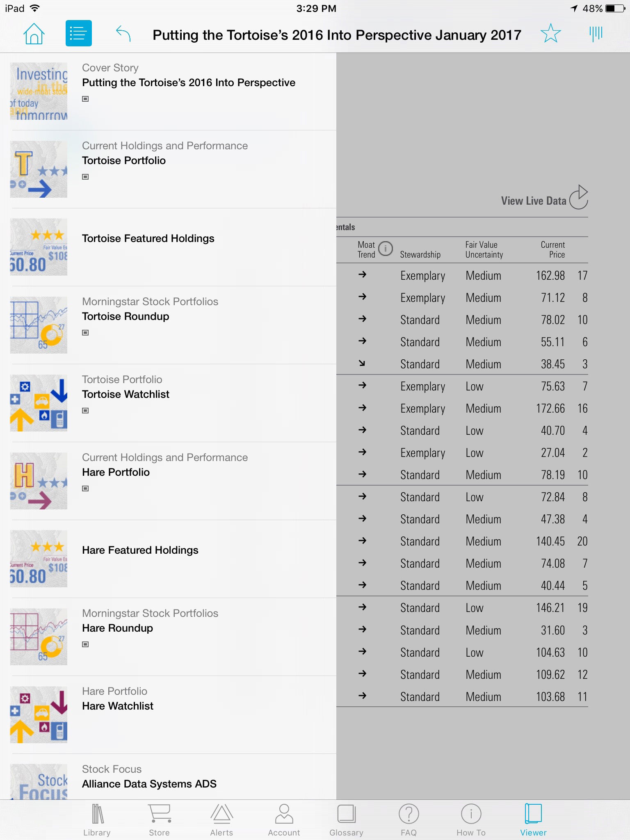
Task: Select 'Putting the Tortoise's 2016 Into Perspective' article
Action: coord(189,83)
